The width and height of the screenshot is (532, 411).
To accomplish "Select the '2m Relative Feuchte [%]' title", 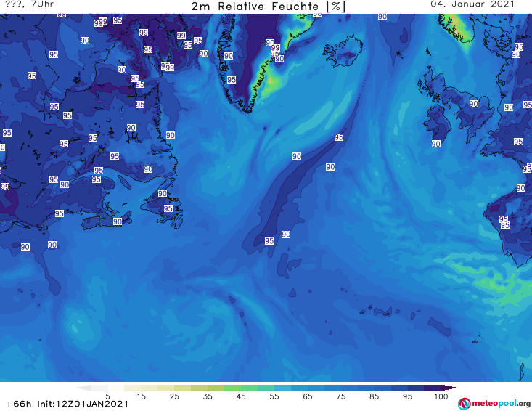I will pyautogui.click(x=268, y=7).
